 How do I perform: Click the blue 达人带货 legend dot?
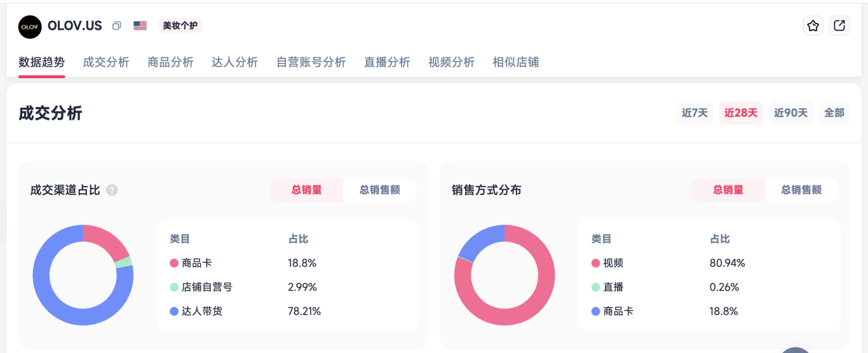tap(174, 312)
